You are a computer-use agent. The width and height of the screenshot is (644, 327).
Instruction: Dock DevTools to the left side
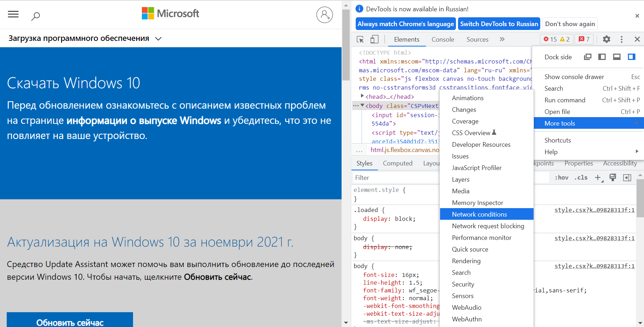602,57
